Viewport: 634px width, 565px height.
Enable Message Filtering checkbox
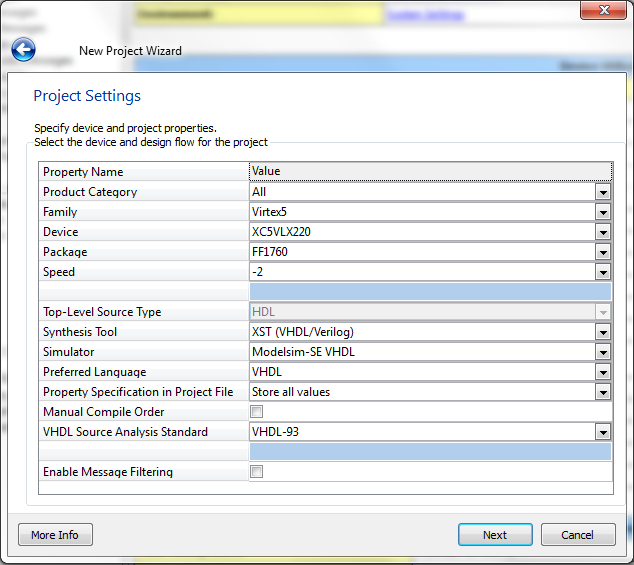pos(256,472)
